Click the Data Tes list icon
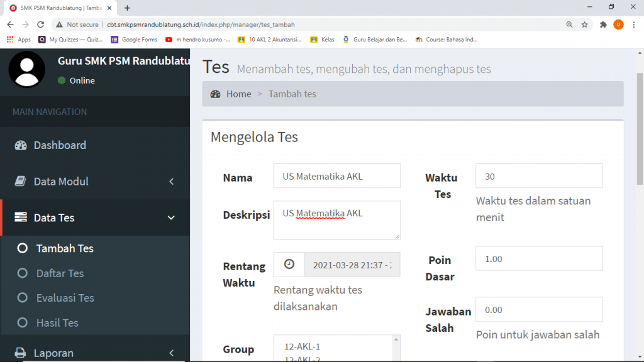The height and width of the screenshot is (362, 644). pos(21,217)
